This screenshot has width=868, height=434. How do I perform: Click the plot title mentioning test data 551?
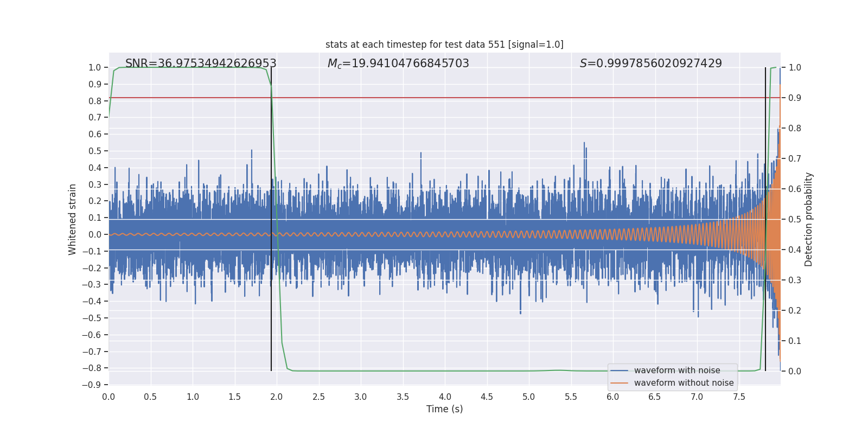pyautogui.click(x=444, y=44)
